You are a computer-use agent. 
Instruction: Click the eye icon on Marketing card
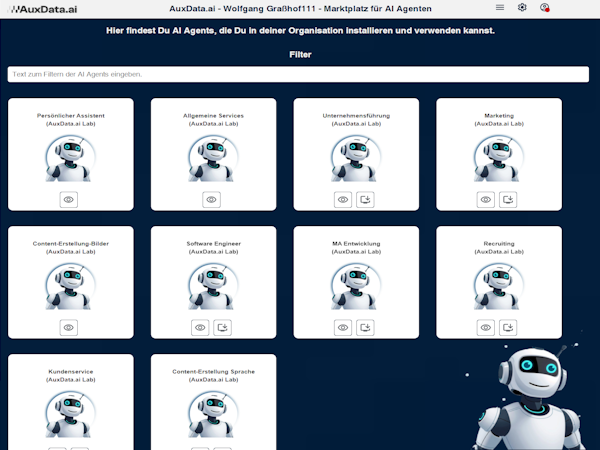(486, 199)
